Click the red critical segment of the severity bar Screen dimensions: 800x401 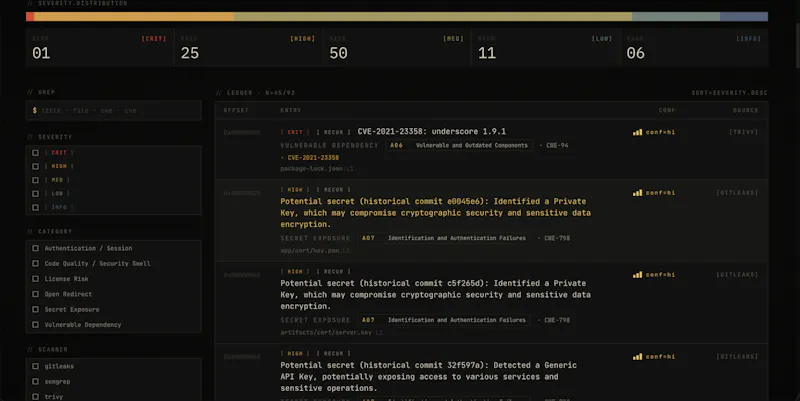[30, 17]
